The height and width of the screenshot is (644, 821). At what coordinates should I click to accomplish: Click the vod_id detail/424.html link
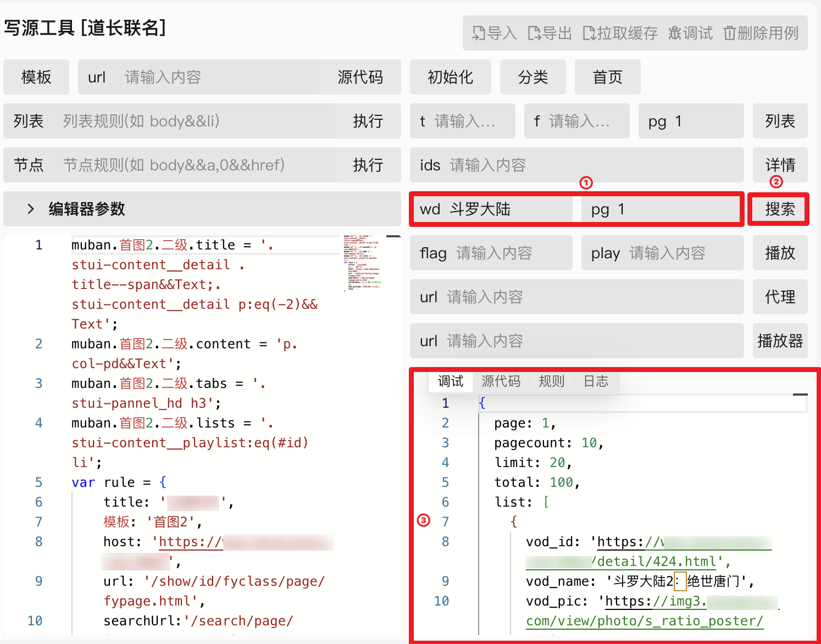[x=649, y=552]
